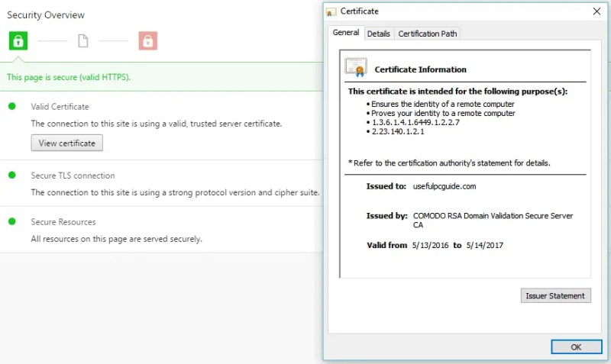Screen dimensions: 611x364
Task: Click the valid from date 5/13/2016
Action: pyautogui.click(x=430, y=245)
